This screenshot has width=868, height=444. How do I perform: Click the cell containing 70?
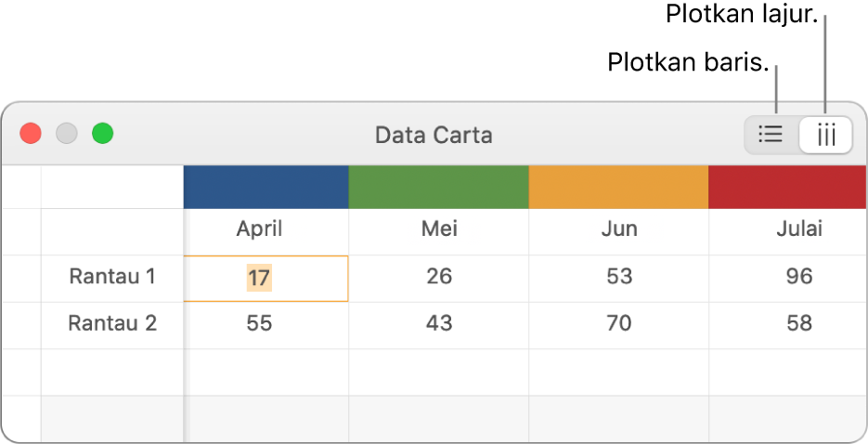coord(618,324)
